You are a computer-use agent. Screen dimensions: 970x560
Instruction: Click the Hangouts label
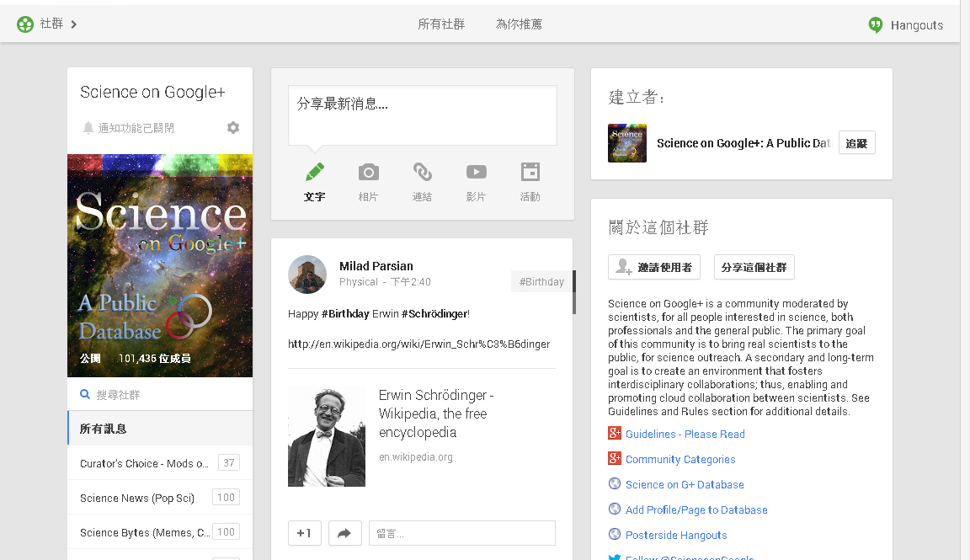(x=917, y=25)
